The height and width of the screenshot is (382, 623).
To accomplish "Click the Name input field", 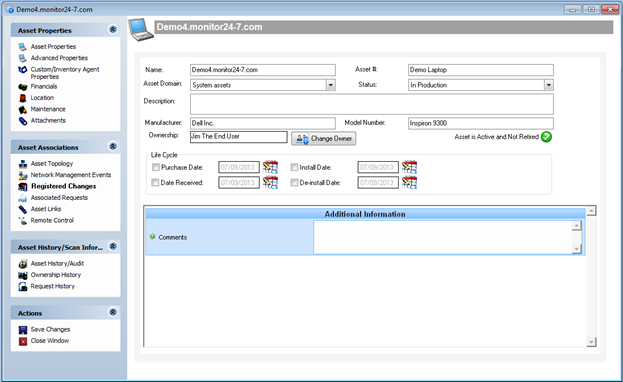I will 263,70.
